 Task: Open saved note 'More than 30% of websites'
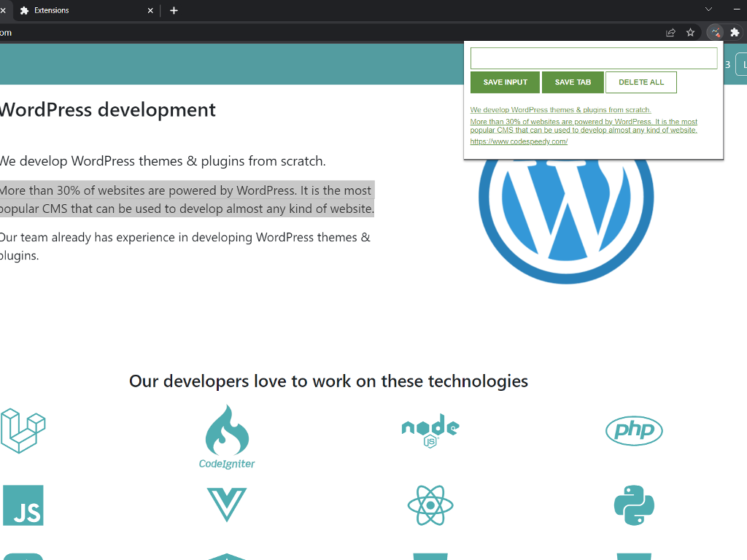(584, 125)
